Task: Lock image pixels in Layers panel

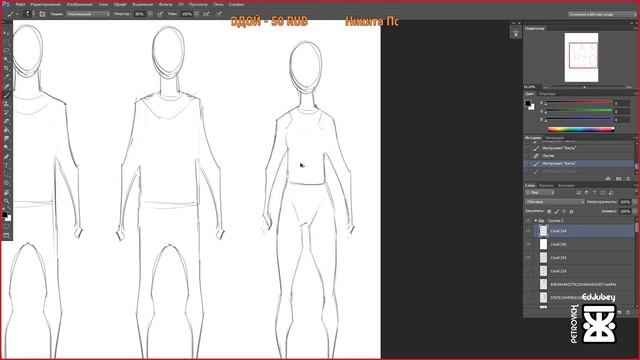Action: 557,211
